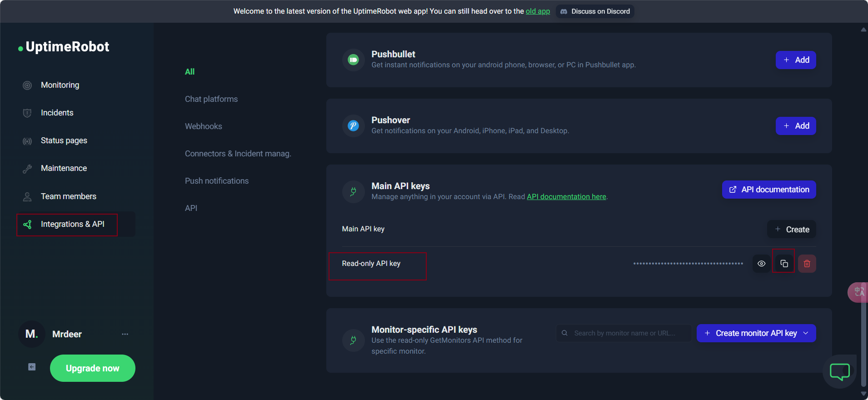Click the Discord logo icon
868x400 pixels.
[564, 11]
